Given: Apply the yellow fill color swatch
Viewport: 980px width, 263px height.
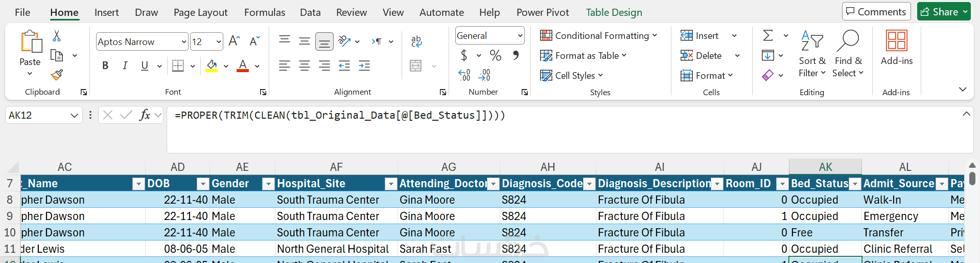Looking at the screenshot, I should (212, 66).
